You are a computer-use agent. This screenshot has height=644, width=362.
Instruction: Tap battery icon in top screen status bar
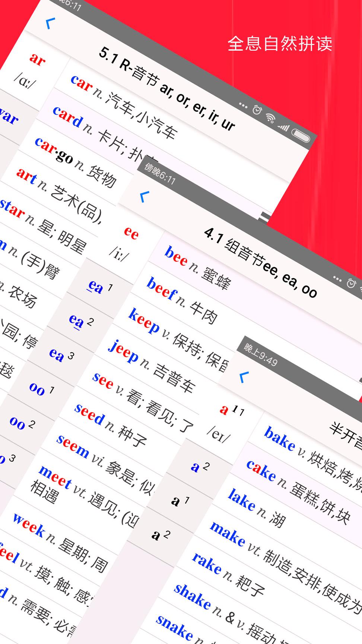(301, 136)
